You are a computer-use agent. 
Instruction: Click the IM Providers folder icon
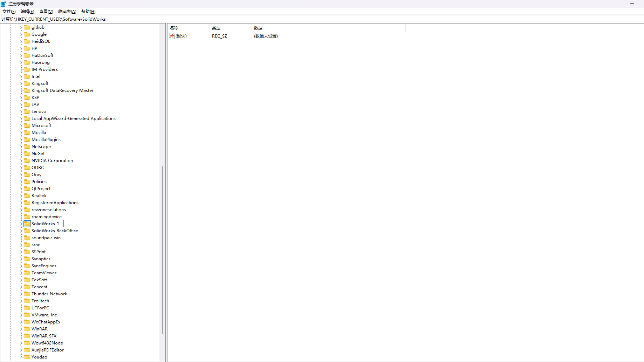click(27, 69)
